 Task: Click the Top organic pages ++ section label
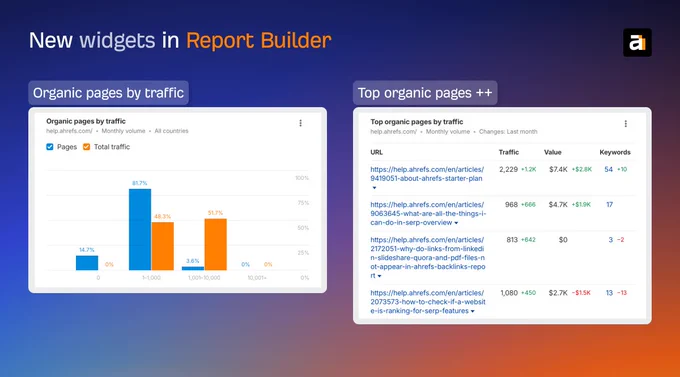pos(425,93)
